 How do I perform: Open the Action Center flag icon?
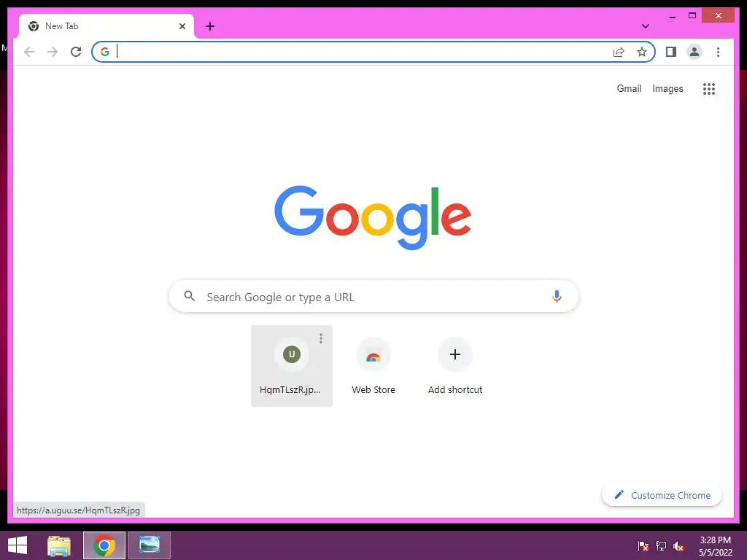643,546
